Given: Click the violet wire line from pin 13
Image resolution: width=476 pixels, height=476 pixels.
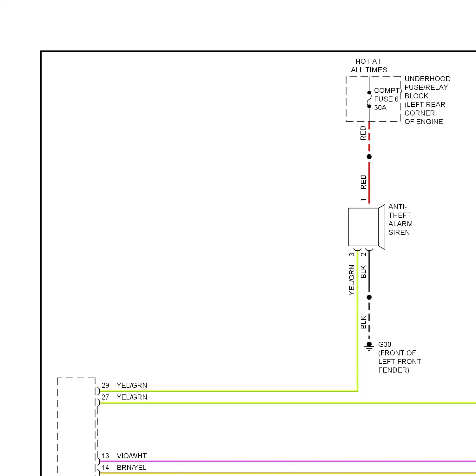Looking at the screenshot, I should tap(288, 461).
